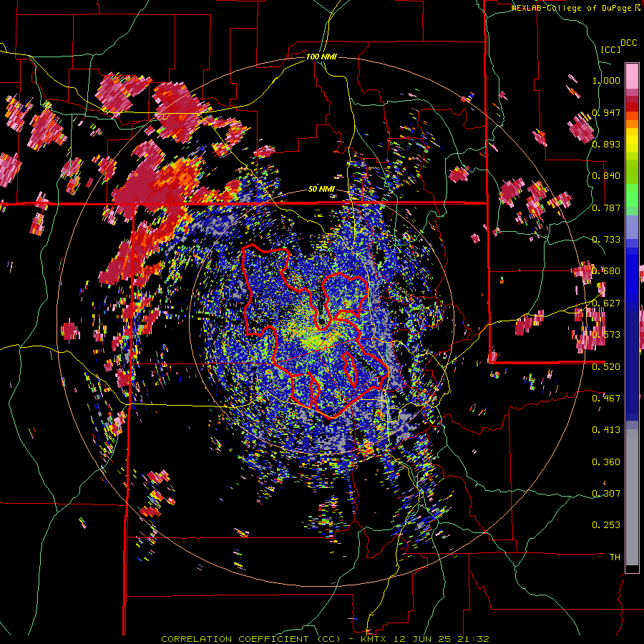Click the 0.680 color scale value
The width and height of the screenshot is (644, 644).
pos(606,271)
